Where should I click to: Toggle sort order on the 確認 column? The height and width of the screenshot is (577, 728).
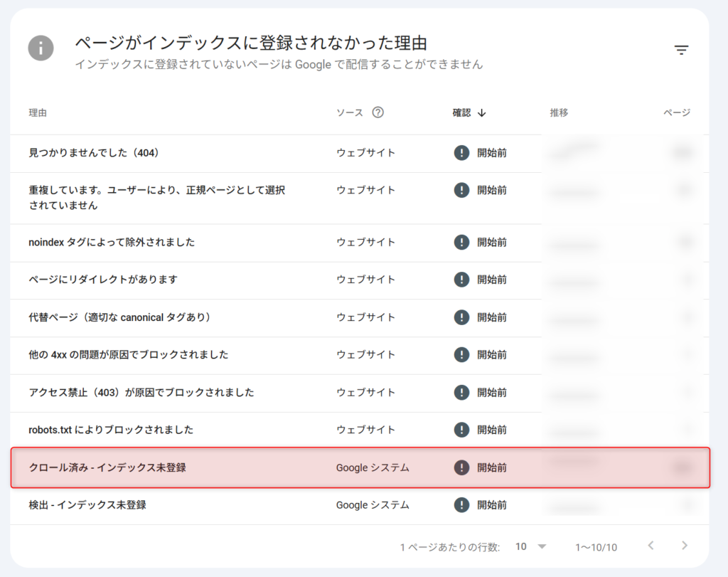[461, 112]
